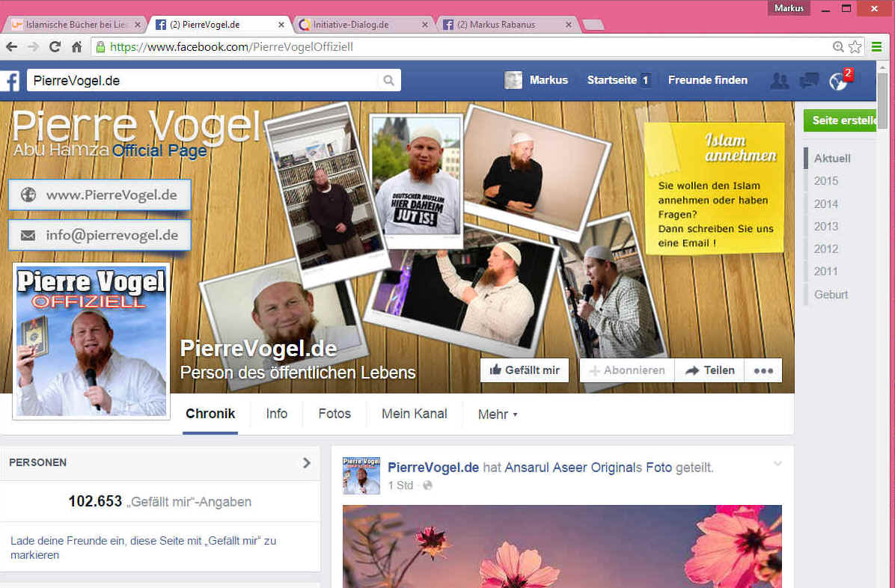The image size is (895, 588).
Task: Jump to Aktuell in timeline
Action: pos(832,158)
